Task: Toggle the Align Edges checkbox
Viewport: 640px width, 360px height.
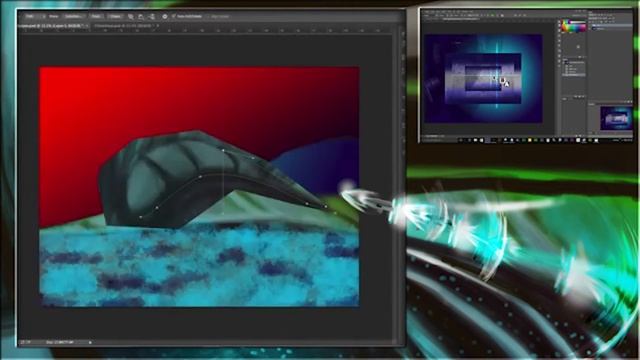Action: [x=208, y=17]
